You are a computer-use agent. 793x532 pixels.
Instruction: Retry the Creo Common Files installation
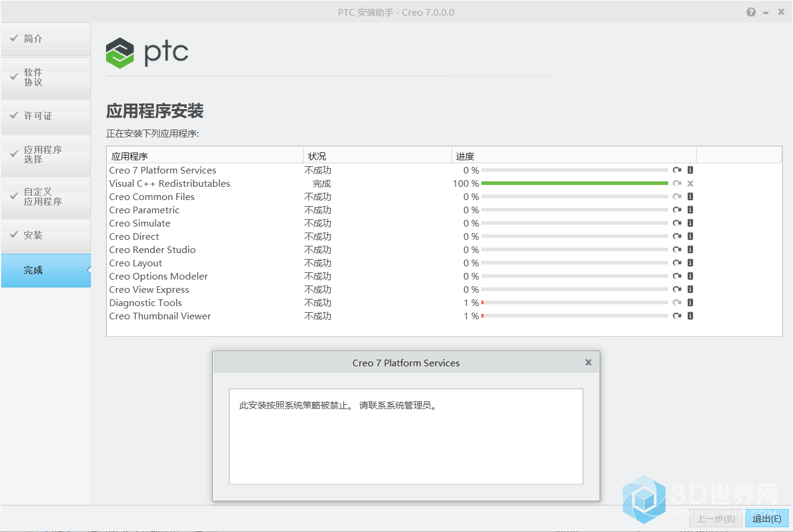tap(677, 196)
